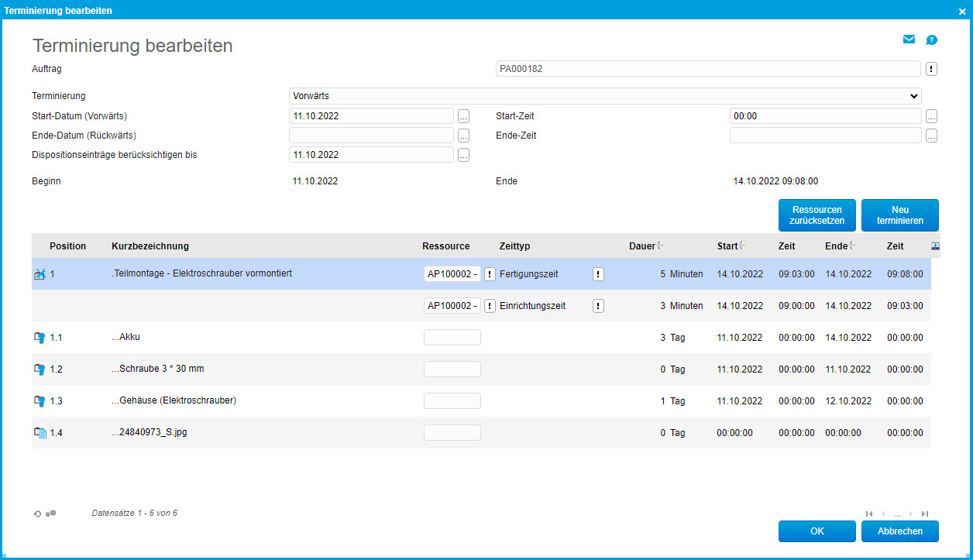Click info icon next to Auftrag field
Viewport: 973px width, 560px height.
pos(931,69)
